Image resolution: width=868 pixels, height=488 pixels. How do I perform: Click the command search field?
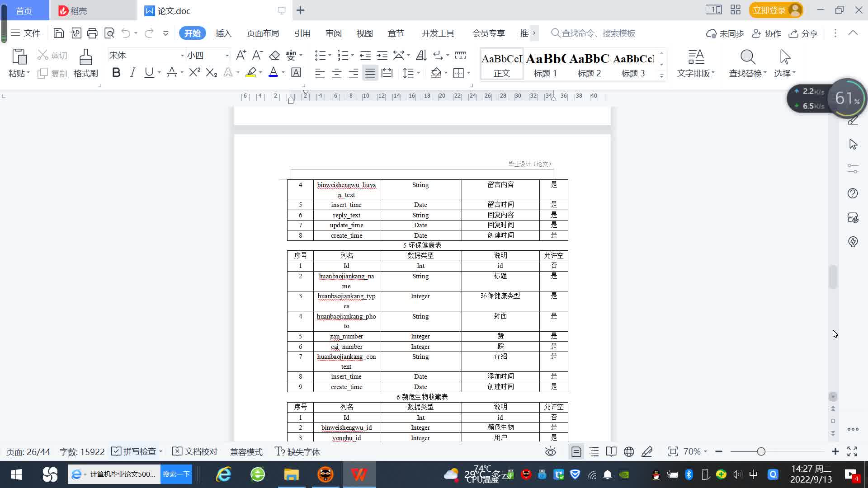[x=593, y=33]
